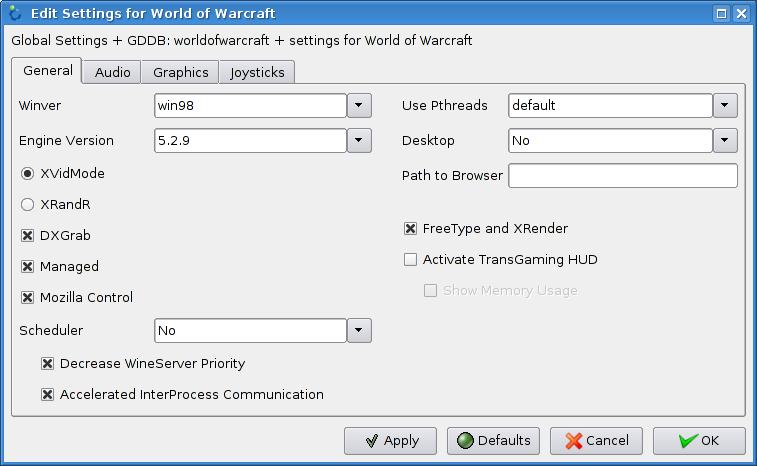
Task: Confirm settings with OK button
Action: pos(699,441)
